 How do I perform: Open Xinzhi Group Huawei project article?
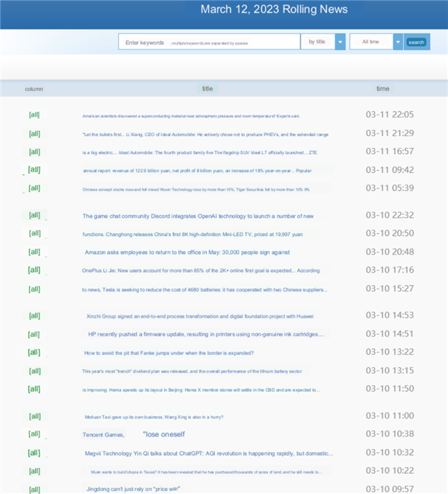point(200,316)
